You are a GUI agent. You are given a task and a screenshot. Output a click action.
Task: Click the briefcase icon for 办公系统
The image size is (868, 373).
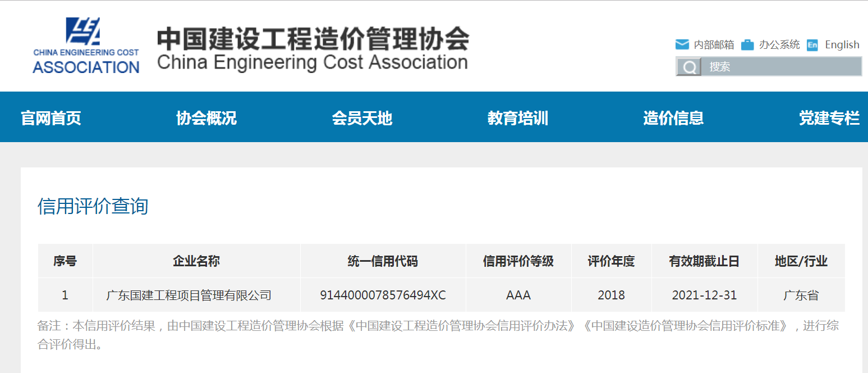[x=747, y=45]
